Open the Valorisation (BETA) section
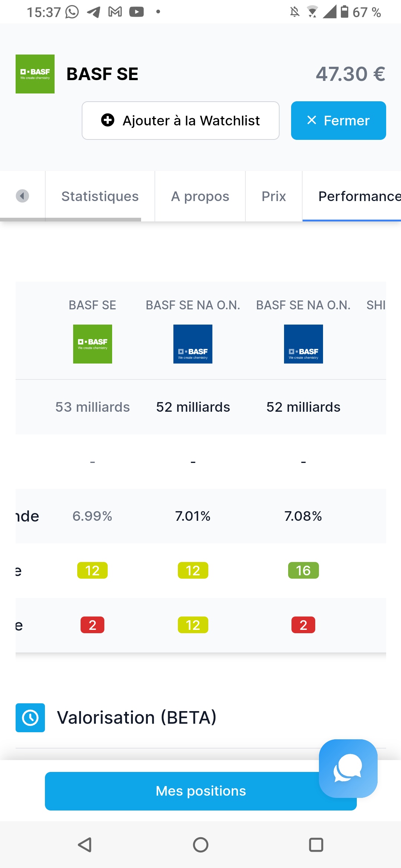401x868 pixels. (x=137, y=717)
